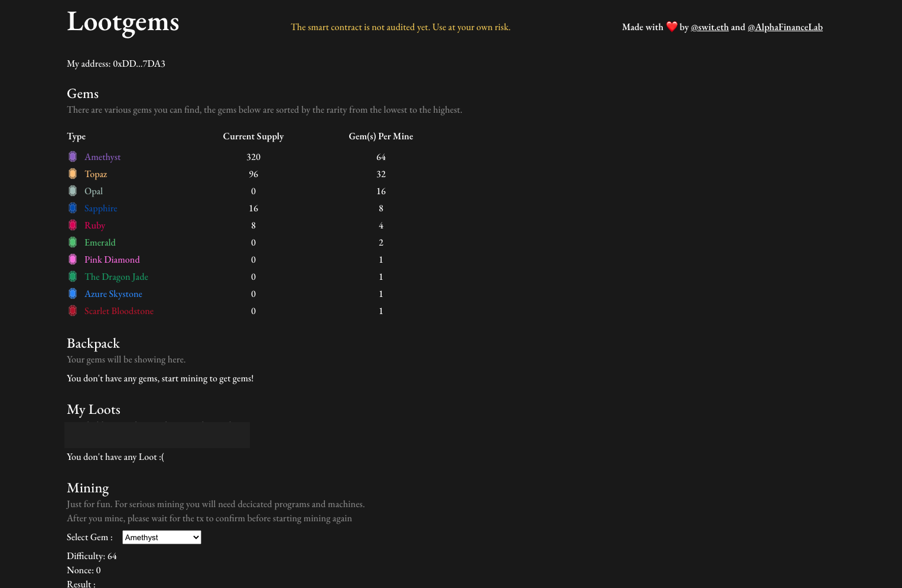The image size is (902, 588).
Task: Click the Select Gem label
Action: pos(90,537)
